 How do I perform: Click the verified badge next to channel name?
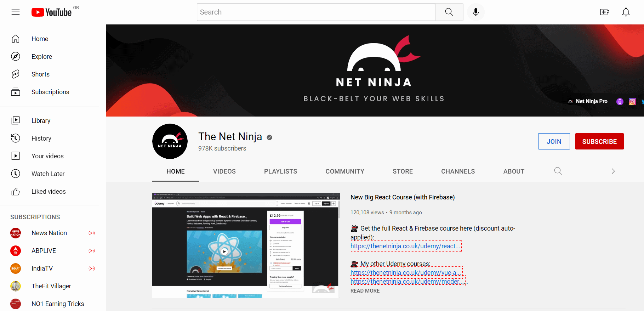pyautogui.click(x=269, y=137)
